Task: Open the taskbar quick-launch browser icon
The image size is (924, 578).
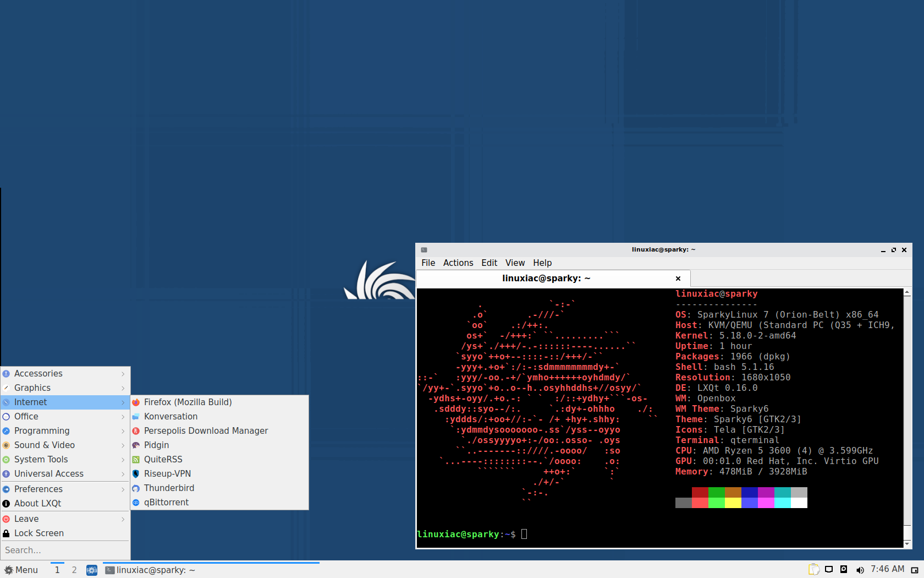Action: [x=92, y=570]
